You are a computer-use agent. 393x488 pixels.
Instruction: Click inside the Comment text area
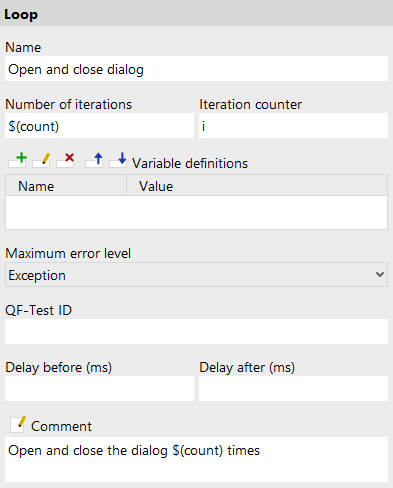[196, 459]
